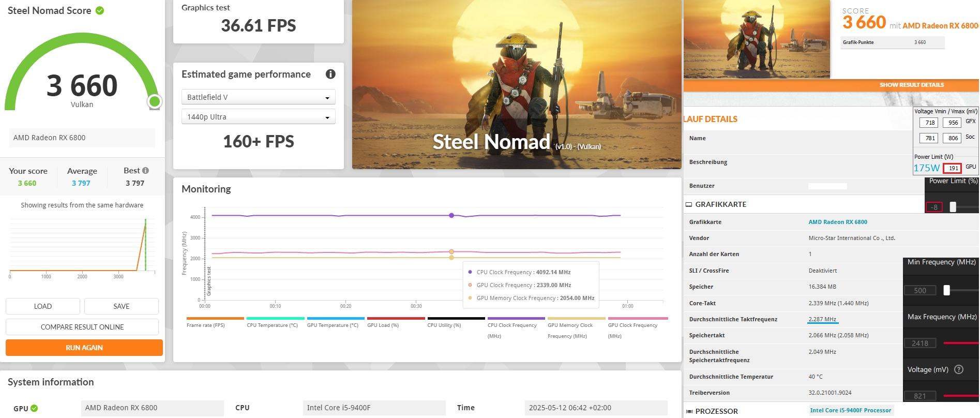Click the Min Frequency 500 value field
This screenshot has width=980, height=418.
tap(920, 290)
